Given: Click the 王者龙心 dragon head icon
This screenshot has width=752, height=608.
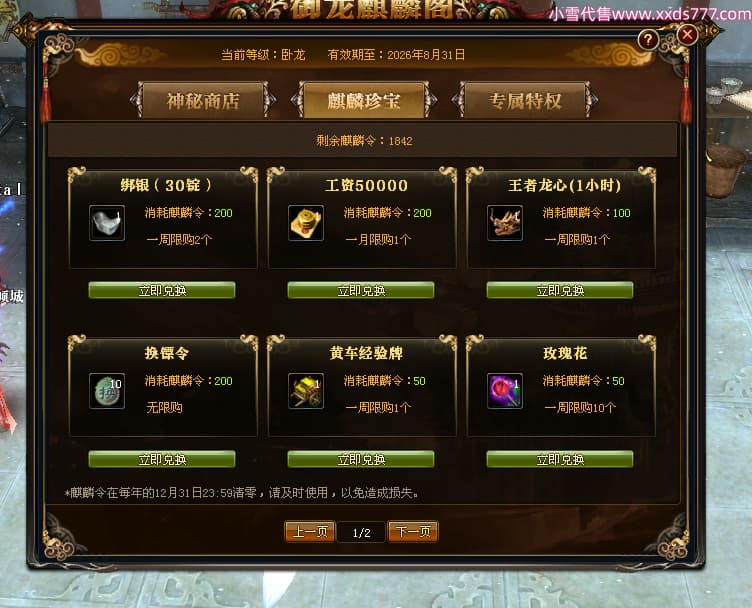Looking at the screenshot, I should click(505, 223).
